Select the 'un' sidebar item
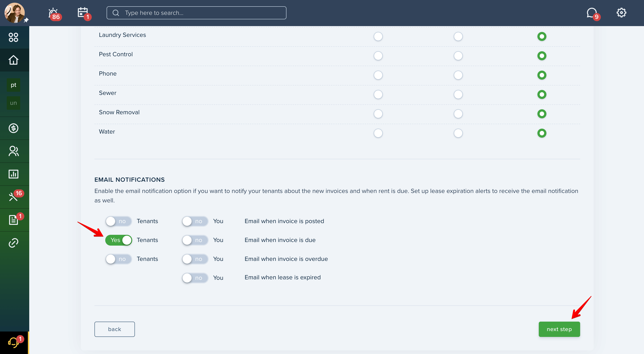Viewport: 644px width, 354px height. click(13, 103)
